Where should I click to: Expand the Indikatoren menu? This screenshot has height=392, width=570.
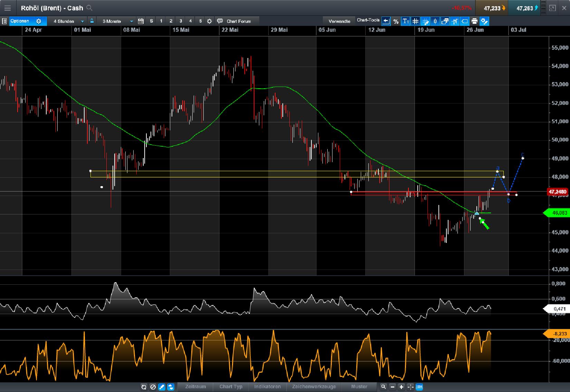pyautogui.click(x=268, y=387)
